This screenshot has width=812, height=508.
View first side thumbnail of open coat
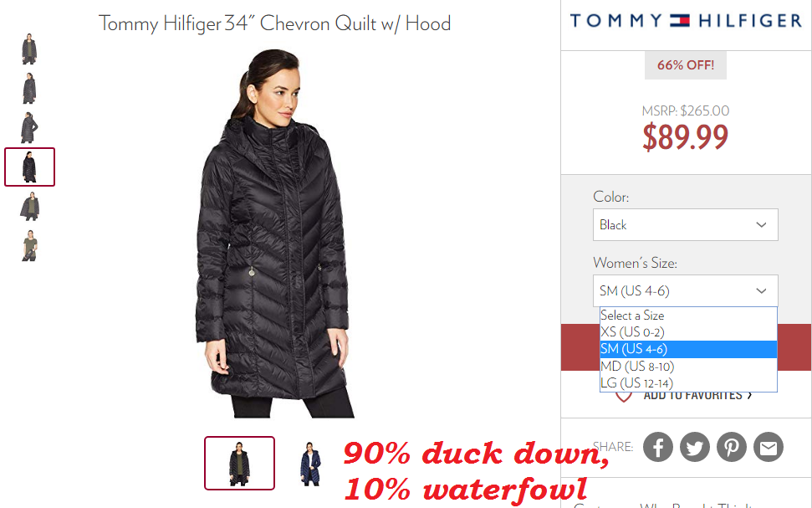[29, 49]
